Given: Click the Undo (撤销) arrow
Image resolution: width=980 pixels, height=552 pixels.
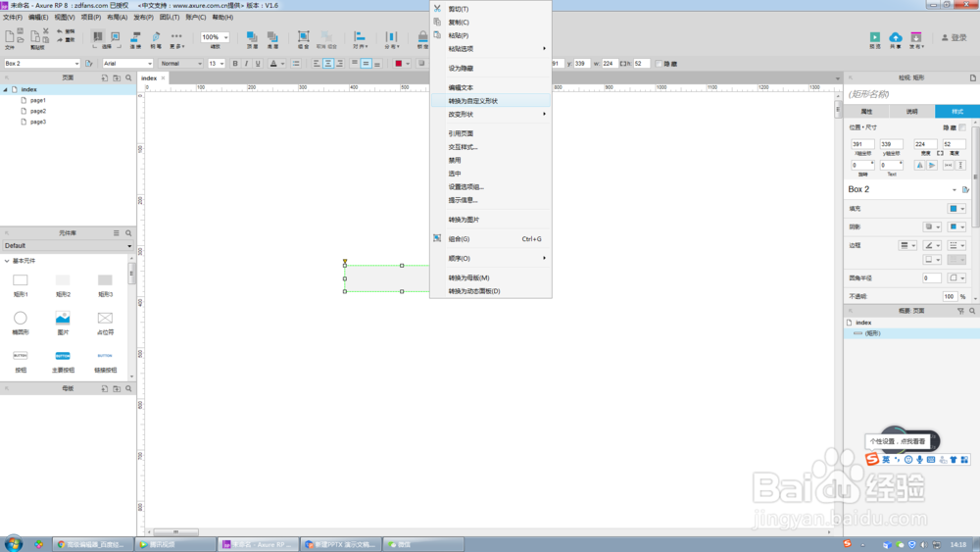Looking at the screenshot, I should coord(60,31).
